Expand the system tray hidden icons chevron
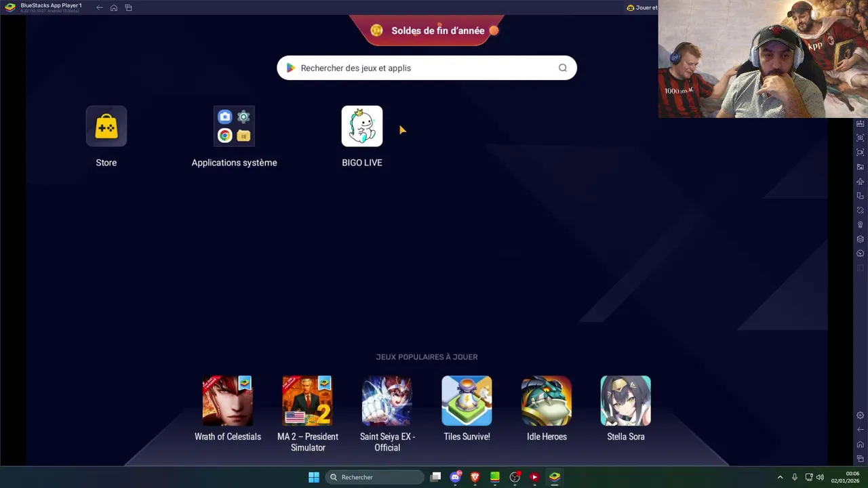This screenshot has height=488, width=868. click(x=780, y=477)
